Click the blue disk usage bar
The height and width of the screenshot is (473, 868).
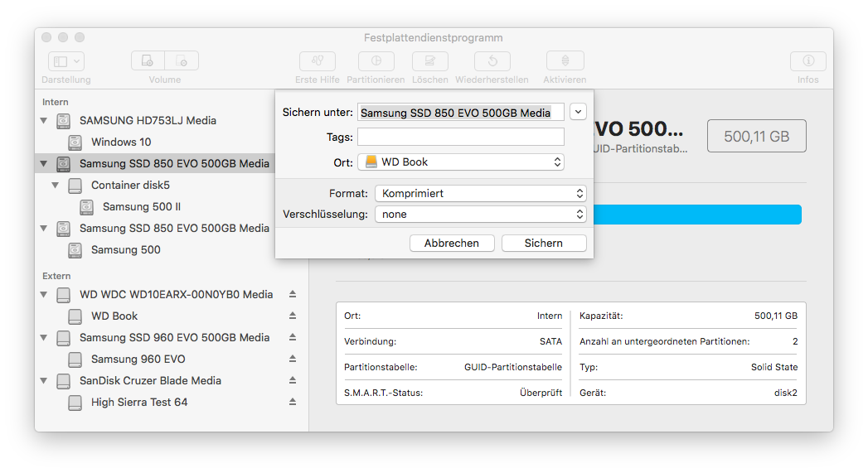click(x=697, y=215)
